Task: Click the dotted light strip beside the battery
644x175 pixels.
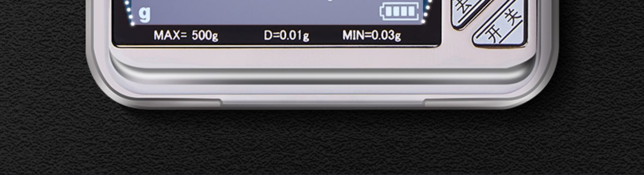Action: (426, 11)
